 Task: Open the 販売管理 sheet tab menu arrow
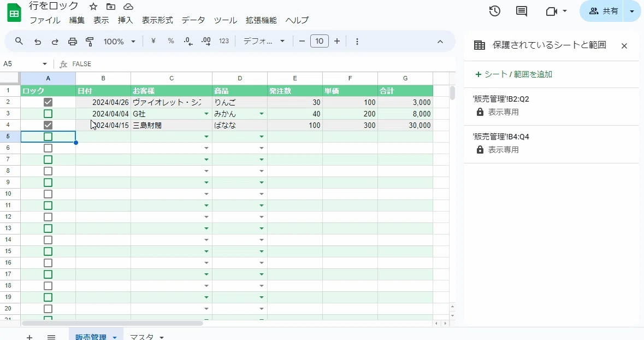tap(115, 337)
